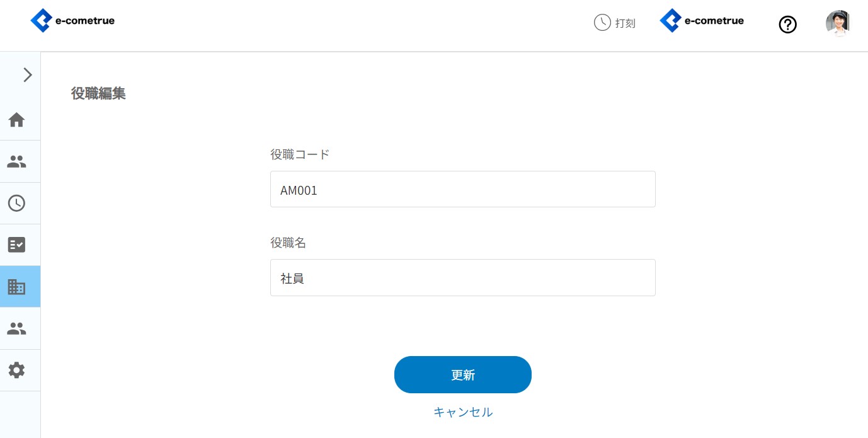Click the help question mark icon
Viewport: 868px width, 438px height.
point(788,25)
